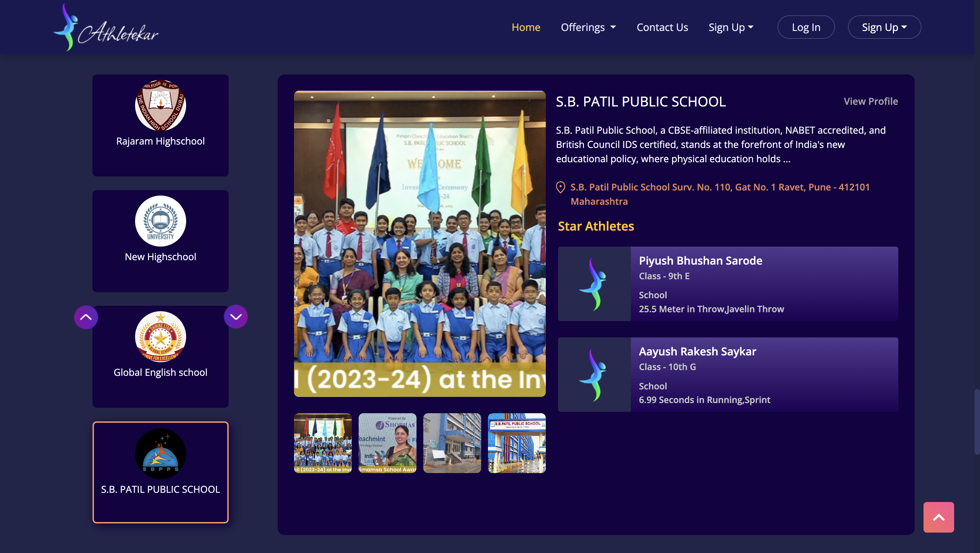The image size is (980, 553).
Task: Click the location pin icon
Action: tap(560, 187)
